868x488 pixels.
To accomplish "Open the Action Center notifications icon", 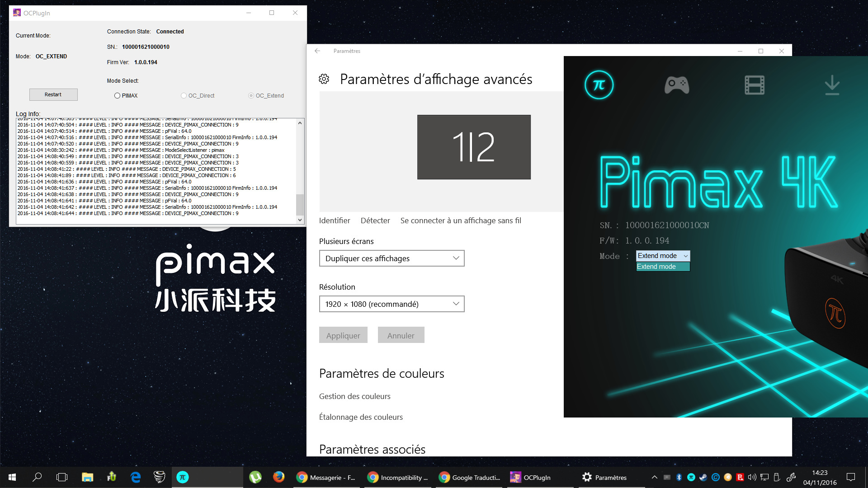I will pos(851,477).
